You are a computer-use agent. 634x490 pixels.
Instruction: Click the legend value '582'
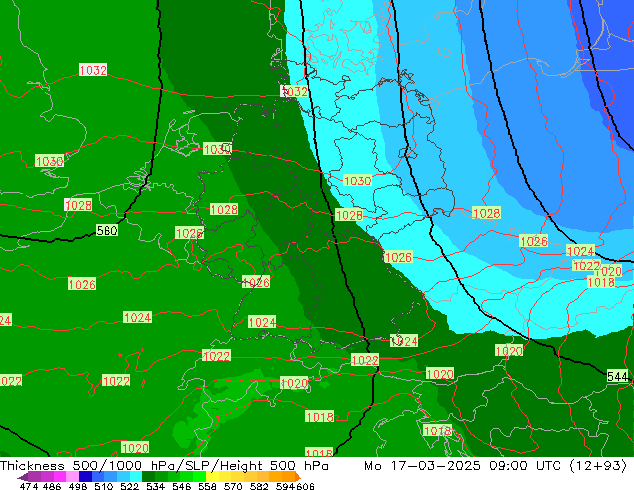click(259, 486)
